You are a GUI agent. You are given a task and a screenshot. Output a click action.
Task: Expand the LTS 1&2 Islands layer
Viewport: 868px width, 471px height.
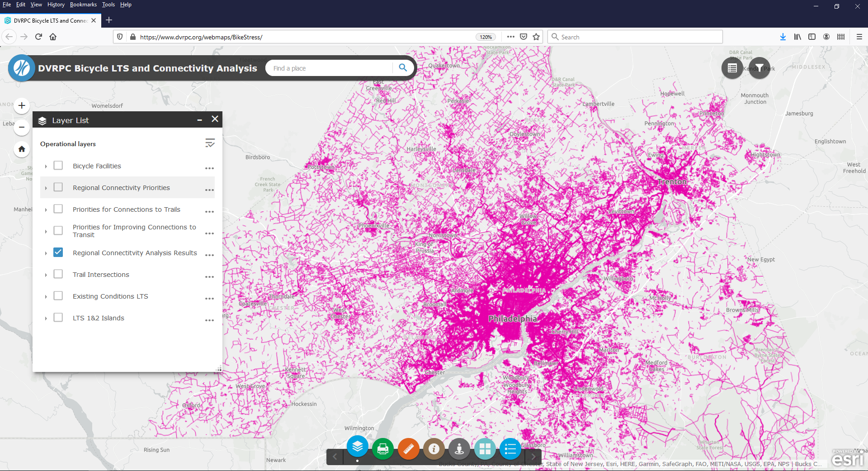[x=46, y=319]
